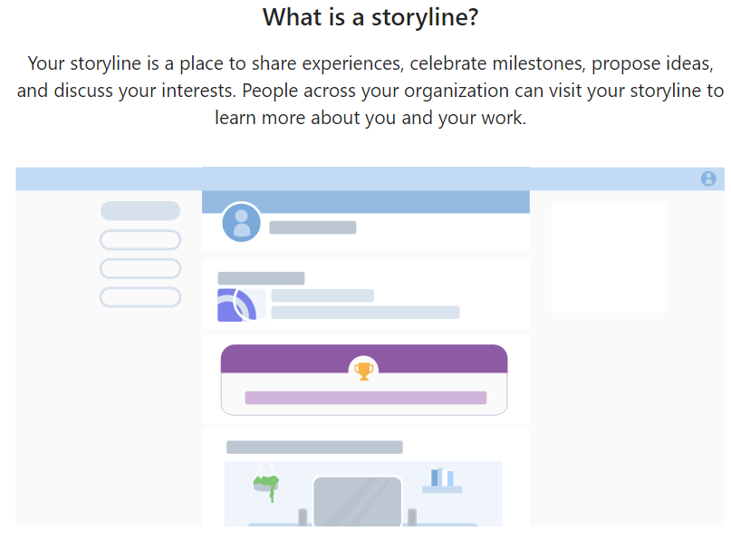Select the middle outlined sidebar pill
This screenshot has height=560, width=731.
tap(140, 268)
